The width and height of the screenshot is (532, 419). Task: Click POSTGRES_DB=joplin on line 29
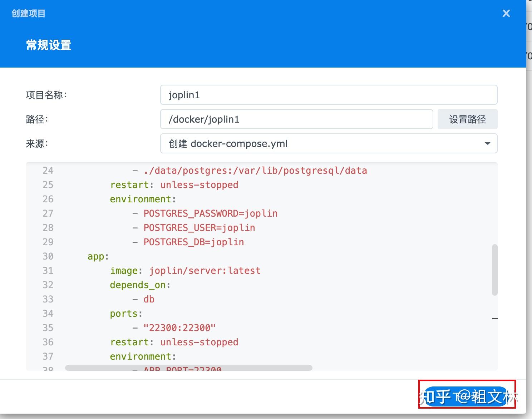point(193,242)
